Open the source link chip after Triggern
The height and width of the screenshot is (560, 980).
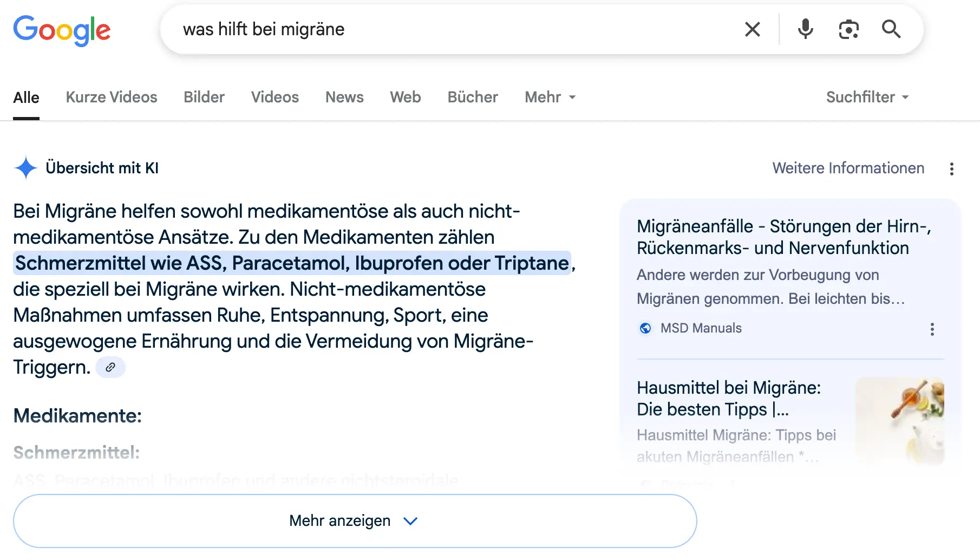coord(110,367)
